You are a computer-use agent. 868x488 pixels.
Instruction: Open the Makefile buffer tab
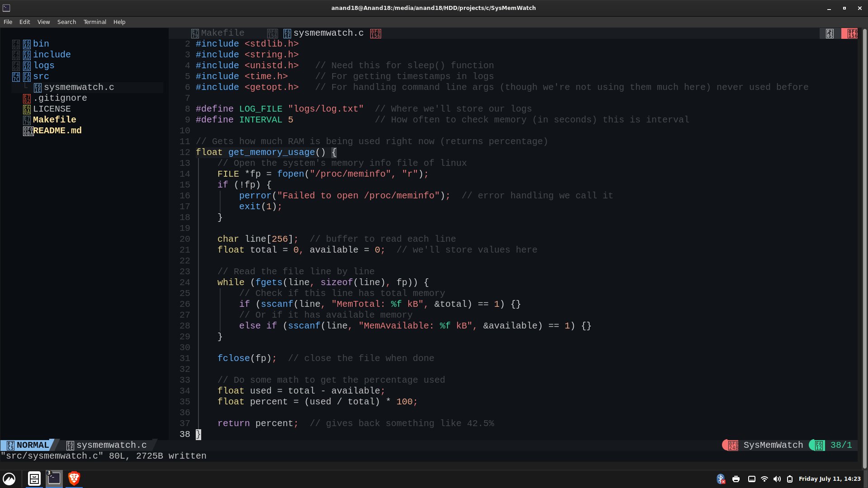[x=222, y=33]
